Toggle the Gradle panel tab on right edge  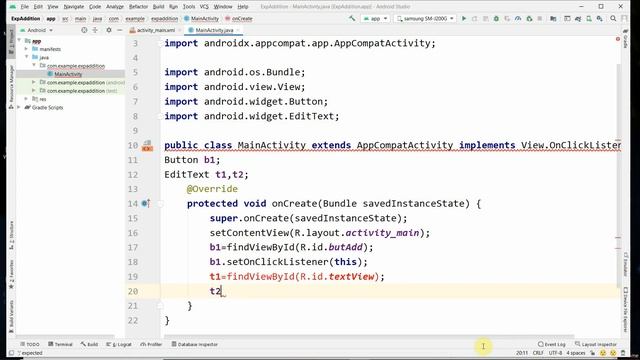pyautogui.click(x=625, y=39)
